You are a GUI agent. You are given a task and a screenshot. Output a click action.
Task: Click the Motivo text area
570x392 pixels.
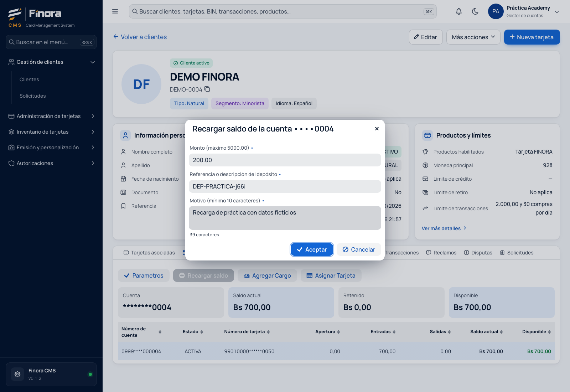[285, 218]
